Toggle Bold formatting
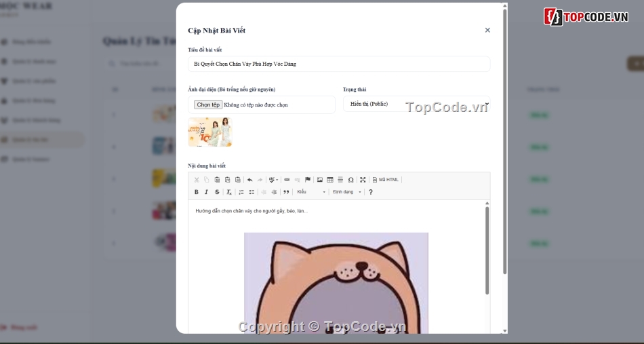This screenshot has width=644, height=344. 197,192
